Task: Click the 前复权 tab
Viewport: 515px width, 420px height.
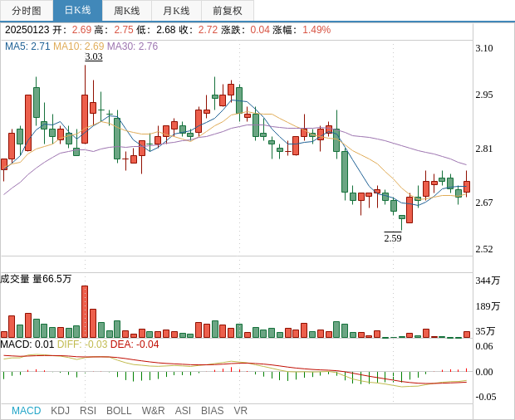Action: coord(228,11)
